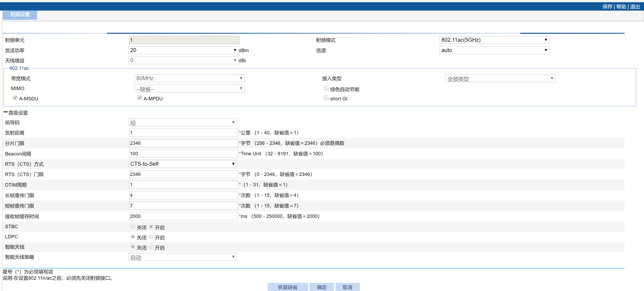Switch to the 射频设置 tab
This screenshot has width=644, height=291.
coord(20,15)
